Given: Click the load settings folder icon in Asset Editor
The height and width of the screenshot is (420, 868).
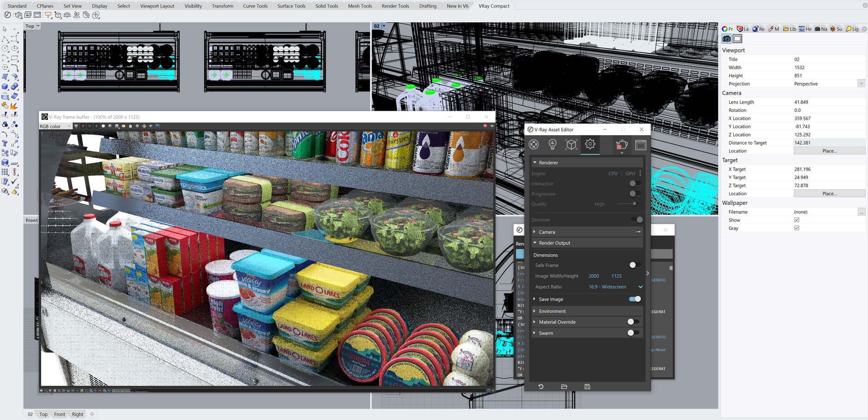Looking at the screenshot, I should click(564, 387).
